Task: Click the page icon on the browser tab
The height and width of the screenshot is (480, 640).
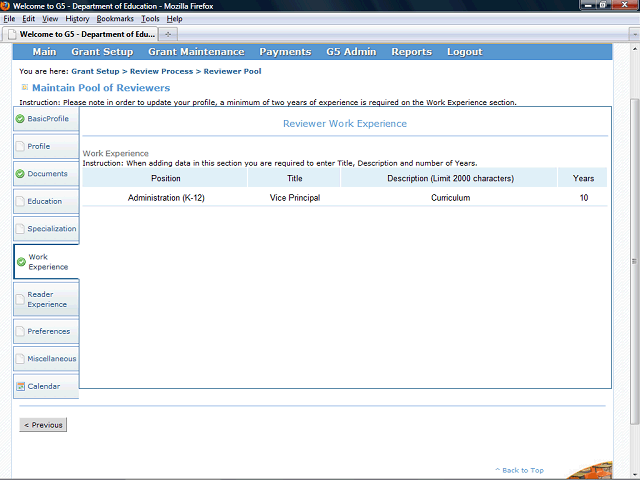Action: (x=12, y=34)
